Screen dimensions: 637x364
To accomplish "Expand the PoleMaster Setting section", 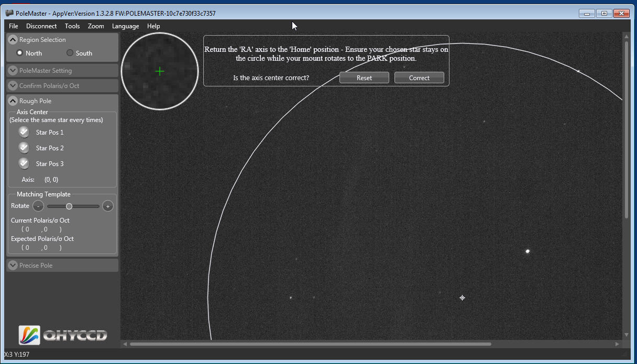I will tap(13, 71).
